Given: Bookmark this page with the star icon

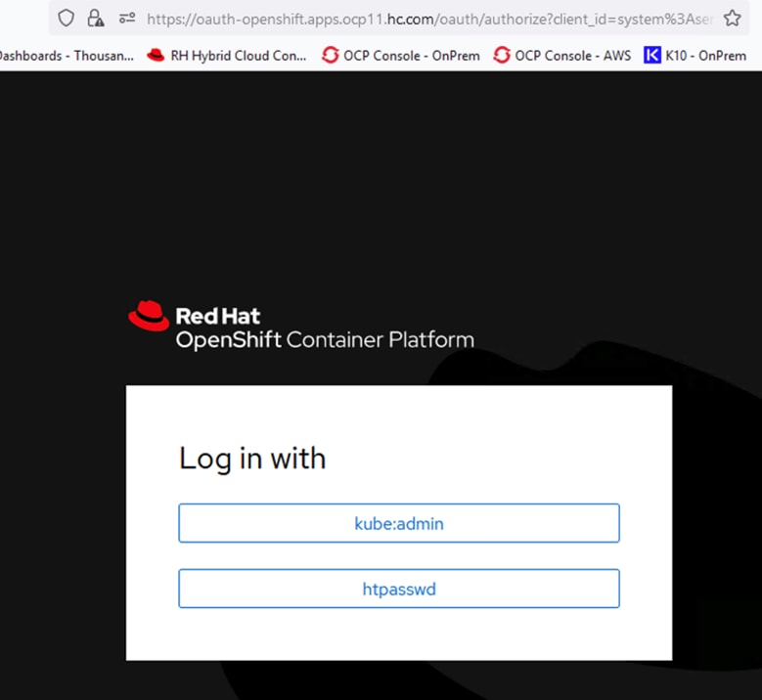Looking at the screenshot, I should tap(733, 19).
